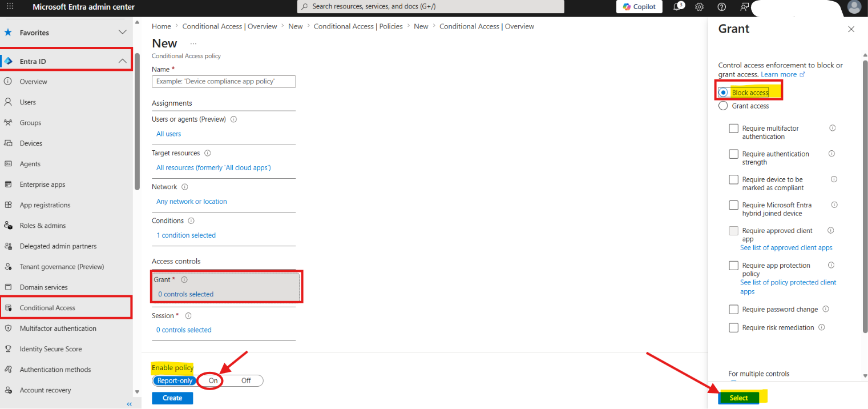
Task: Check Require password change
Action: point(733,310)
